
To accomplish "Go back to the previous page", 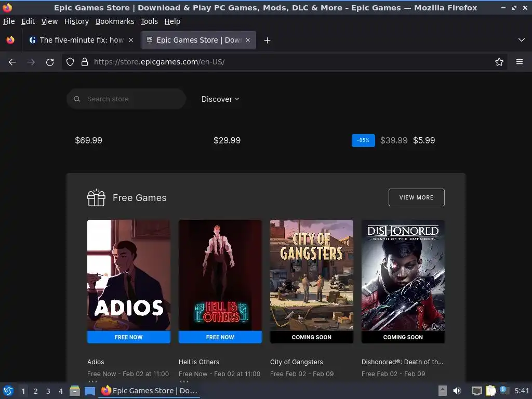I will pos(12,62).
